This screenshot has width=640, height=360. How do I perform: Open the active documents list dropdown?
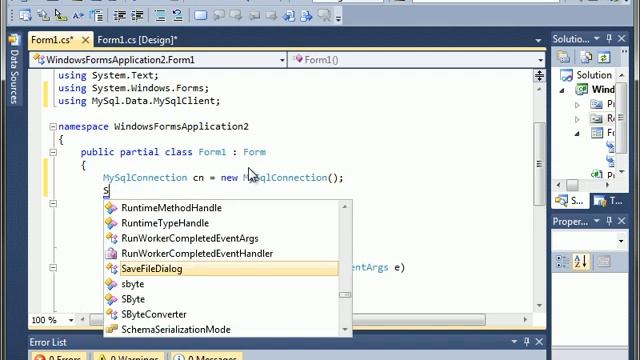[x=538, y=40]
